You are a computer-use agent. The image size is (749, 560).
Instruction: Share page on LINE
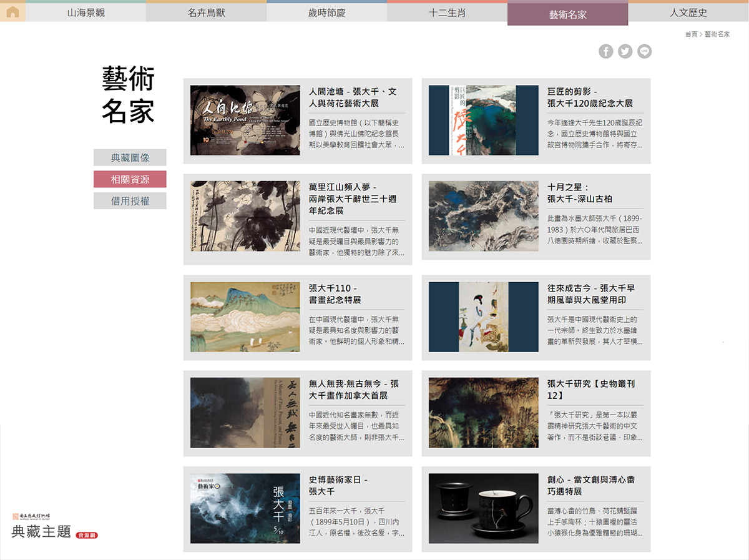pyautogui.click(x=645, y=51)
